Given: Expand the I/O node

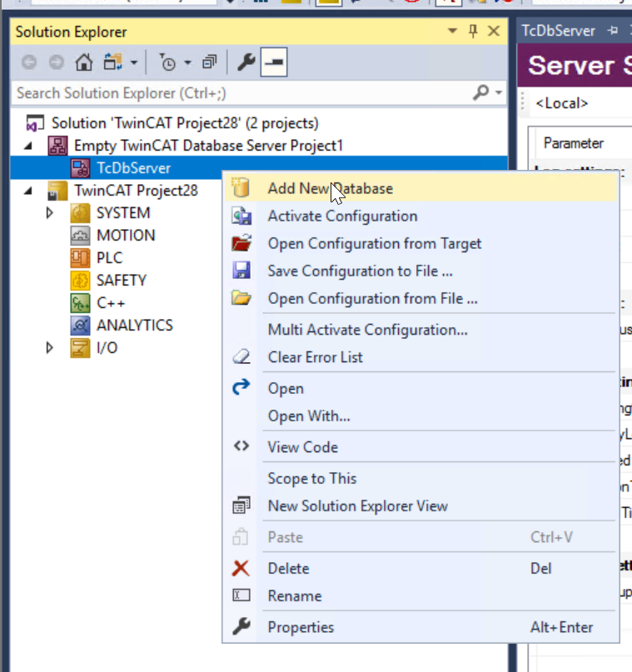Looking at the screenshot, I should pos(50,347).
